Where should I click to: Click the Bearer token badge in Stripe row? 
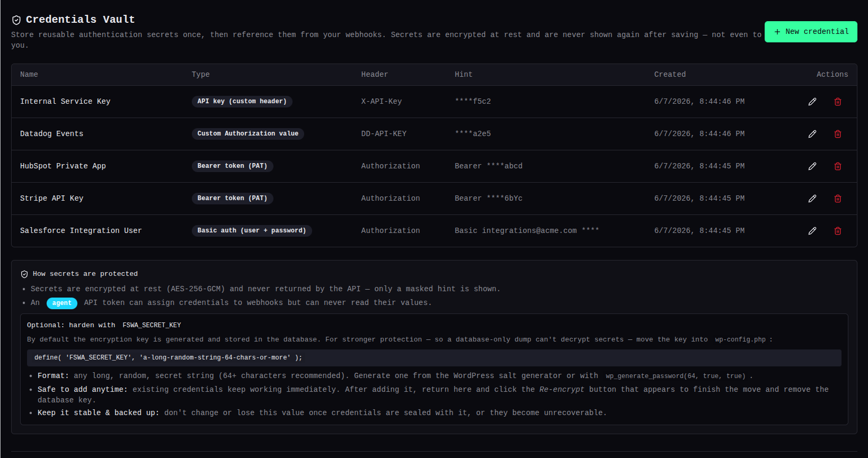pyautogui.click(x=233, y=199)
